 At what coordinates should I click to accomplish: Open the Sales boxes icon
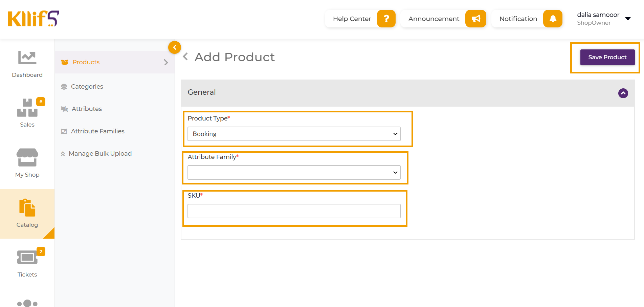point(27,108)
